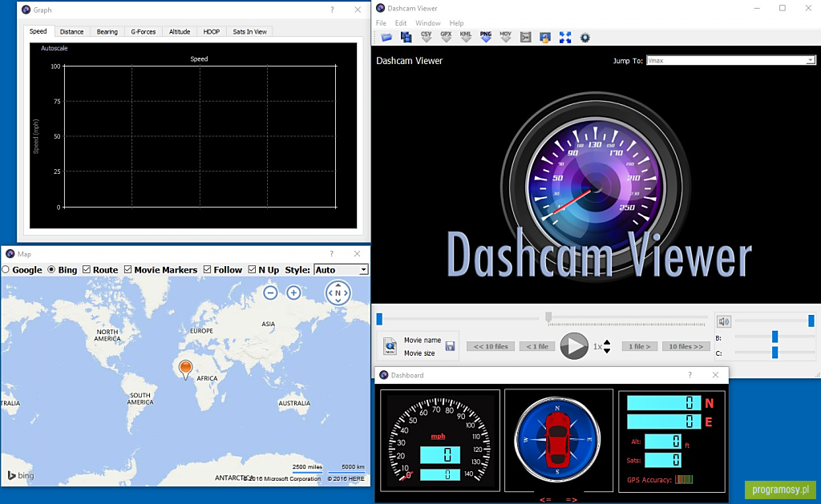Viewport: 821px width, 504px height.
Task: Select the Google map radio button
Action: [6, 269]
